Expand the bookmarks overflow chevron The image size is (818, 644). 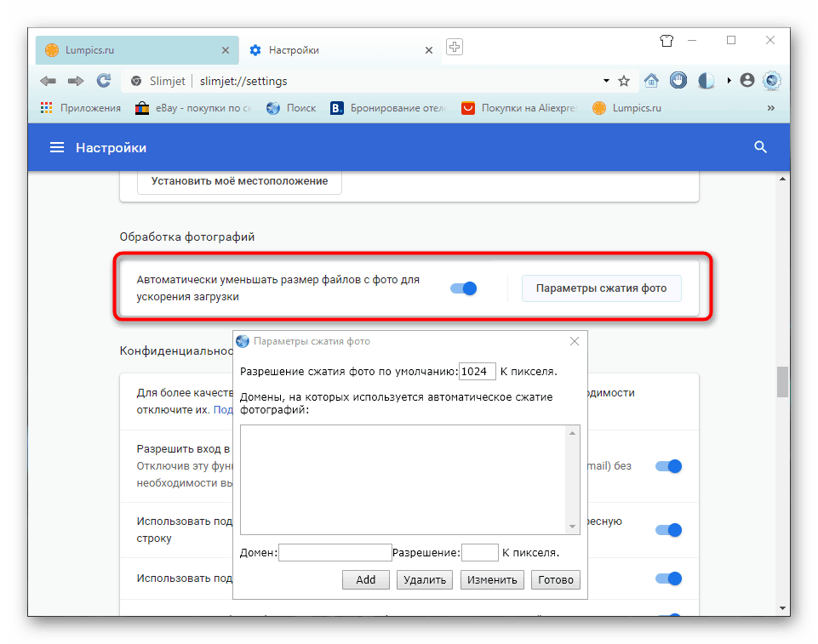click(770, 108)
